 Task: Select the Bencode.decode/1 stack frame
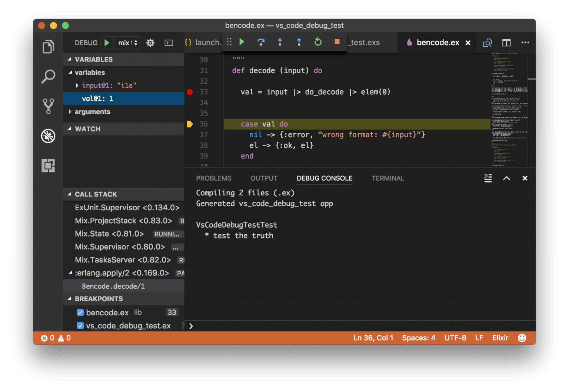pyautogui.click(x=124, y=286)
